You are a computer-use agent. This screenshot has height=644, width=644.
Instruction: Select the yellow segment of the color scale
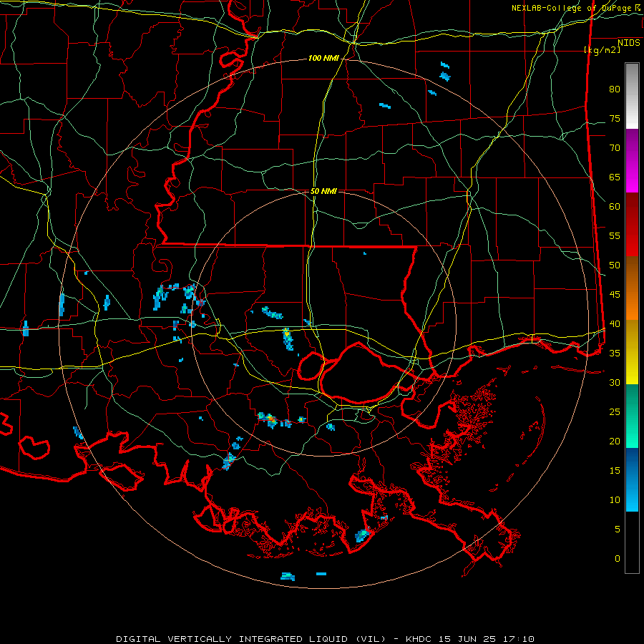point(632,352)
